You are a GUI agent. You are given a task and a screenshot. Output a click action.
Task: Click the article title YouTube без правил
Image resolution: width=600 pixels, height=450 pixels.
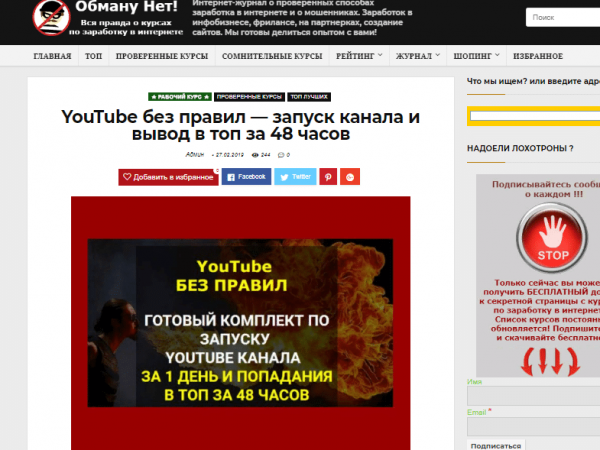pyautogui.click(x=241, y=126)
